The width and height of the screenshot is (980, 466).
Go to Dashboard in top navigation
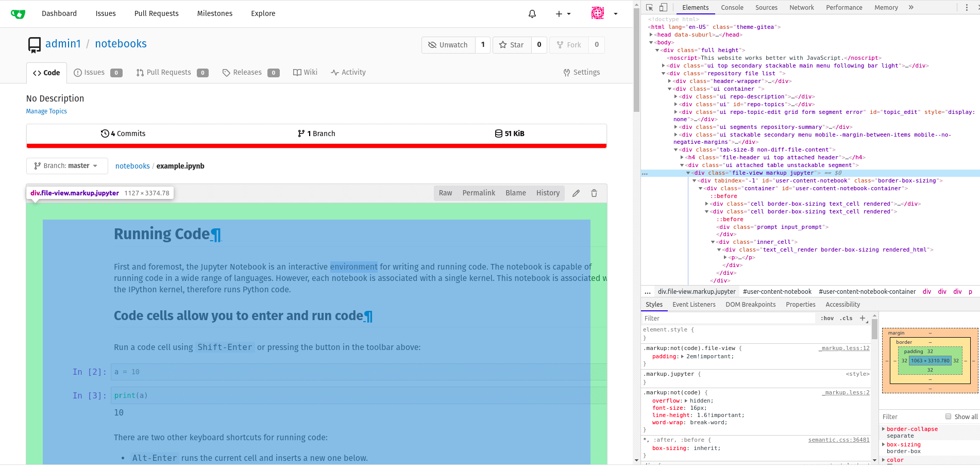59,14
